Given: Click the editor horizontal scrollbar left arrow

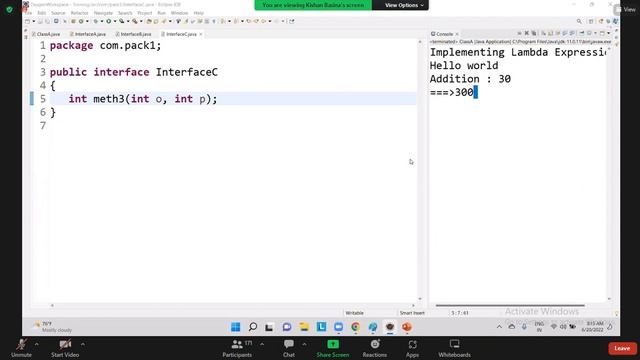Looking at the screenshot, I should tap(52, 305).
